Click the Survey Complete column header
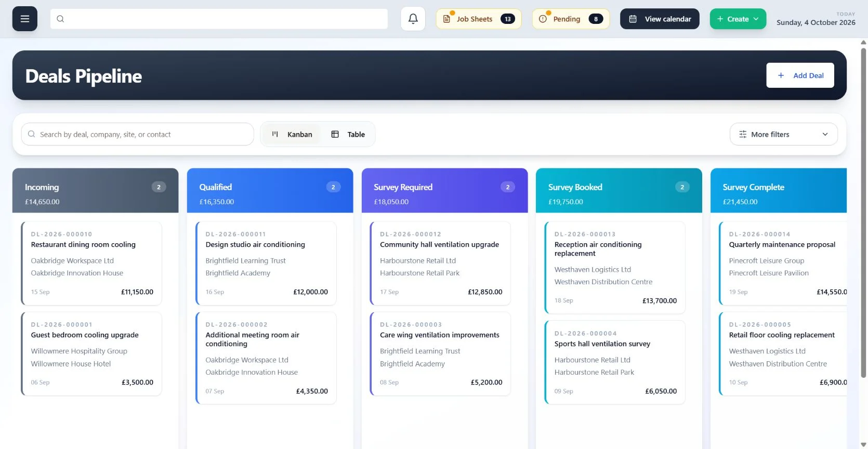The height and width of the screenshot is (449, 868). 779,190
